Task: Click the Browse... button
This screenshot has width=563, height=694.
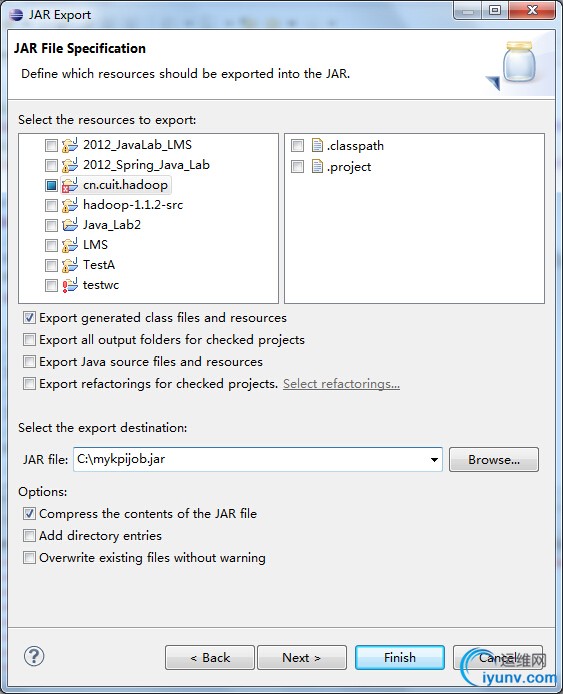Action: (494, 459)
